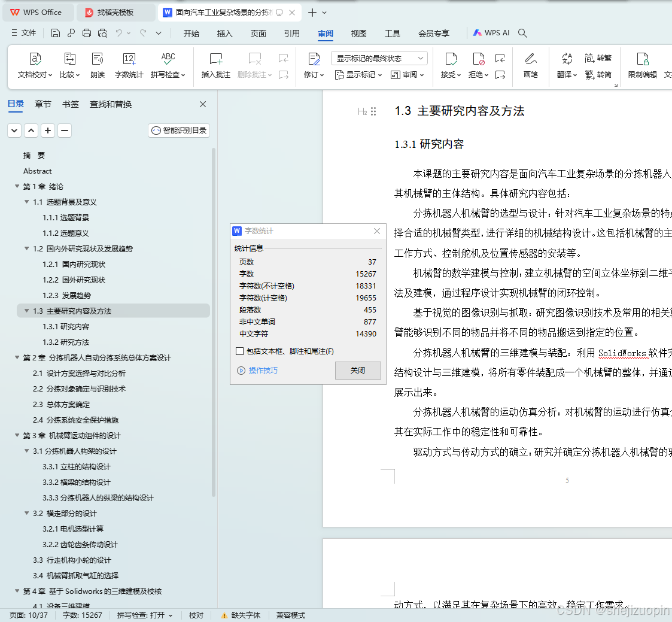Open the 拼写检查: 打开 status dropdown
This screenshot has height=622, width=672.
145,615
